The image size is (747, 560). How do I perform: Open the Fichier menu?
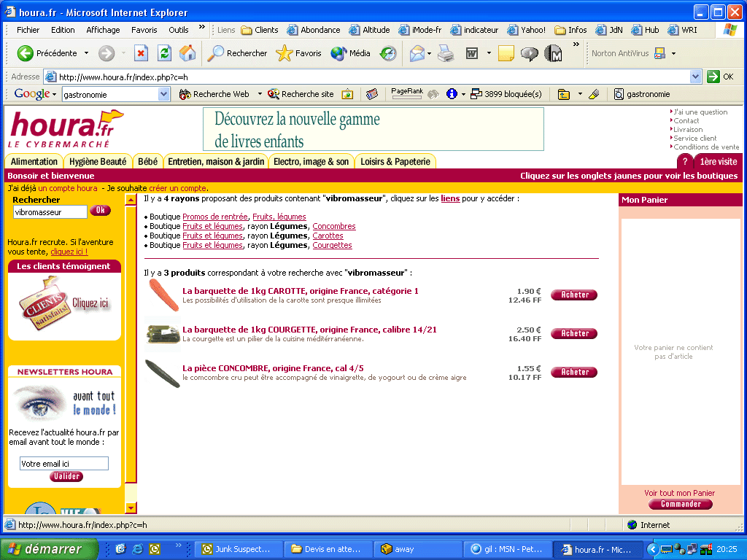click(28, 30)
